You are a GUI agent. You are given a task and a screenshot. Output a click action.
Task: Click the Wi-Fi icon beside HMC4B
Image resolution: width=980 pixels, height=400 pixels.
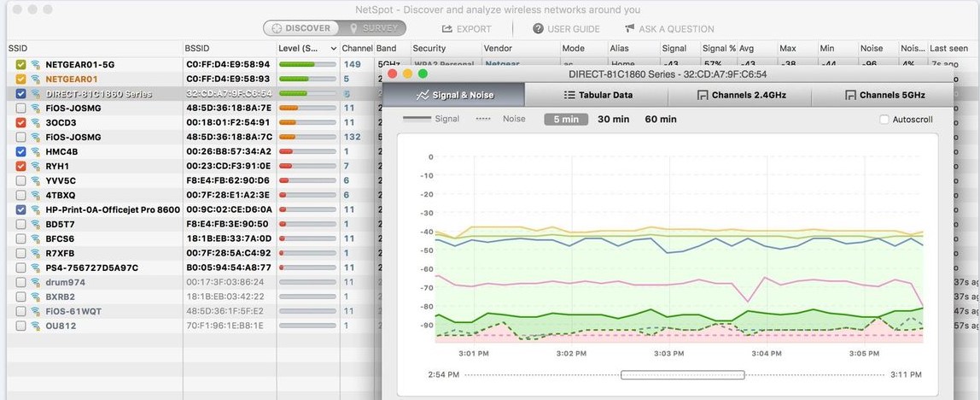coord(36,151)
